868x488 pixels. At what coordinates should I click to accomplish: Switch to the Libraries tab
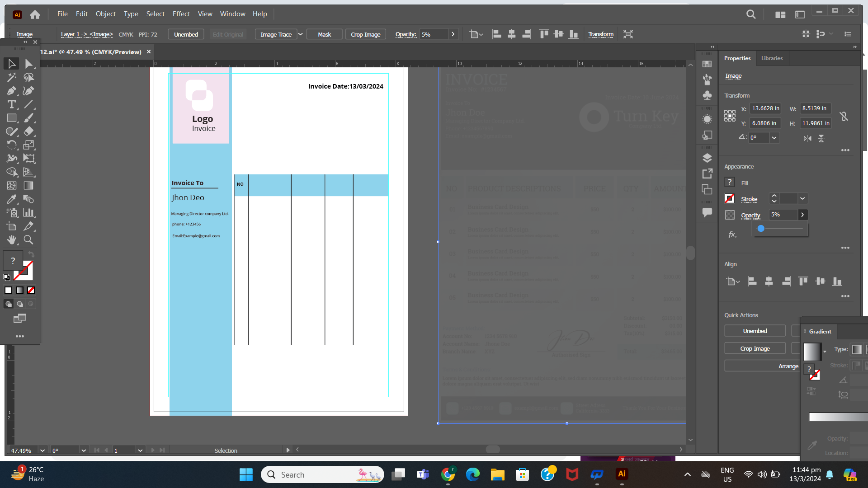pyautogui.click(x=771, y=58)
